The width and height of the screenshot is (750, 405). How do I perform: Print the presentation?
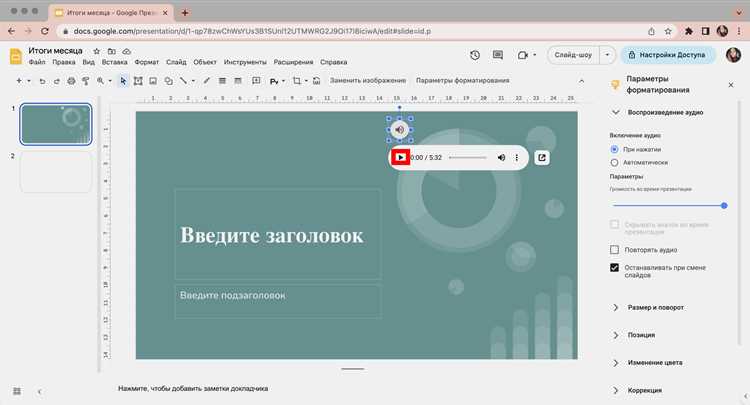71,81
